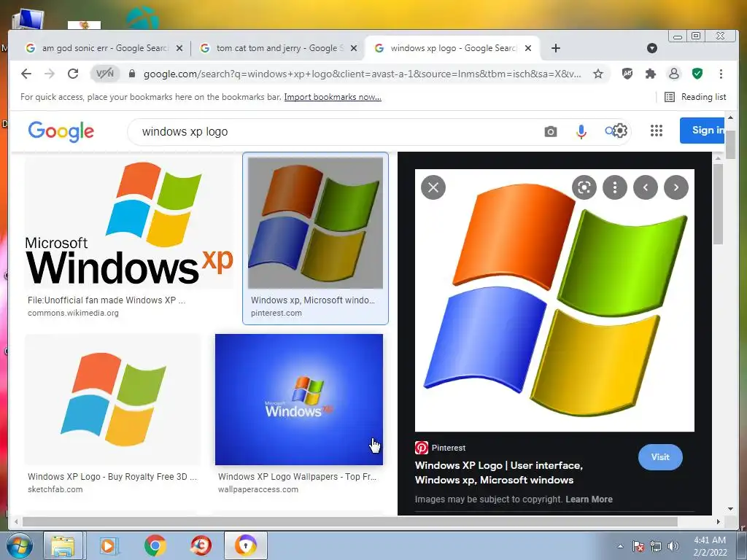Click the Visit button for Pinterest

point(660,457)
